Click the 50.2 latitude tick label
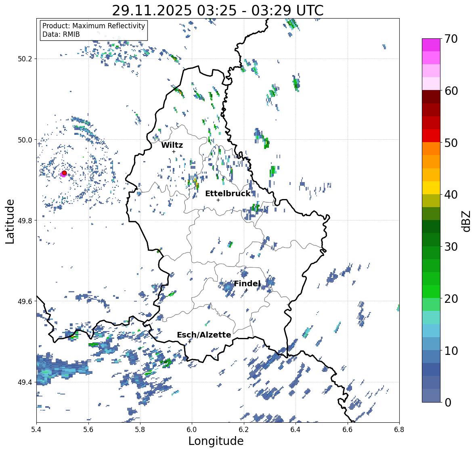Image resolution: width=476 pixels, height=451 pixels. point(25,59)
